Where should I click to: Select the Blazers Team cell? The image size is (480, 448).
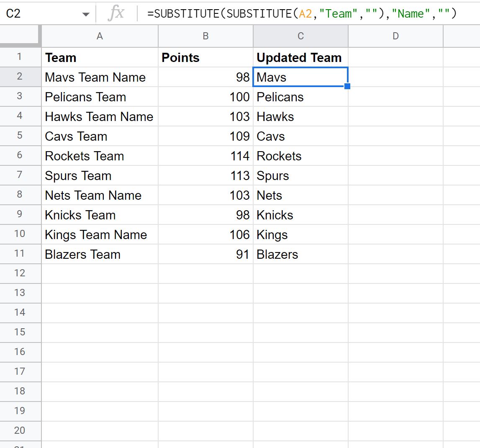pyautogui.click(x=100, y=254)
